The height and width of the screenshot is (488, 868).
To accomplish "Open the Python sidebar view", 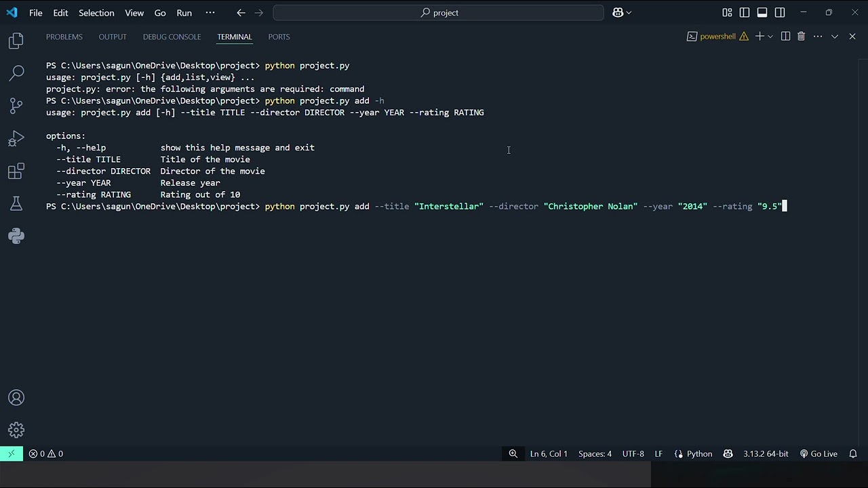I will [16, 236].
